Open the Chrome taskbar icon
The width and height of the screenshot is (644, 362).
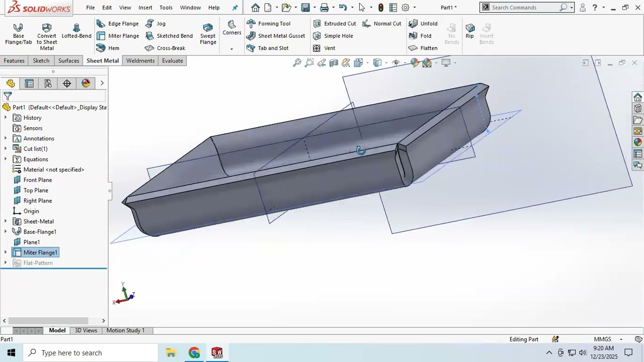click(x=194, y=353)
